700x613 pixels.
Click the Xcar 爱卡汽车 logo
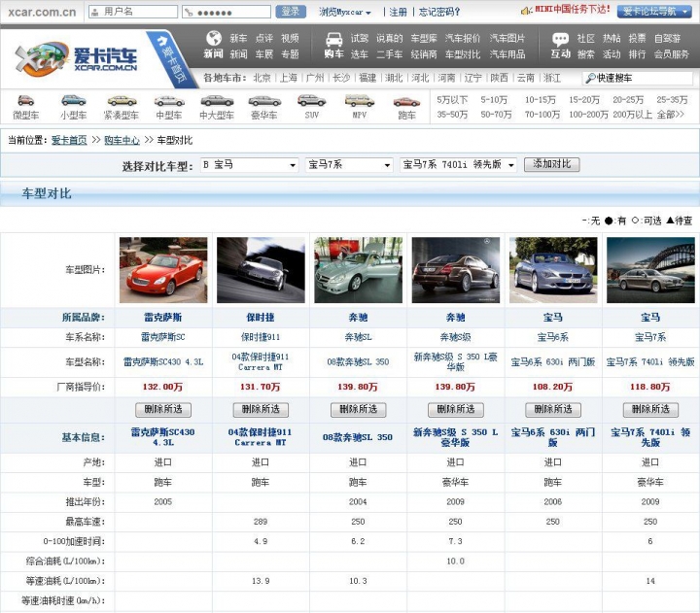76,59
